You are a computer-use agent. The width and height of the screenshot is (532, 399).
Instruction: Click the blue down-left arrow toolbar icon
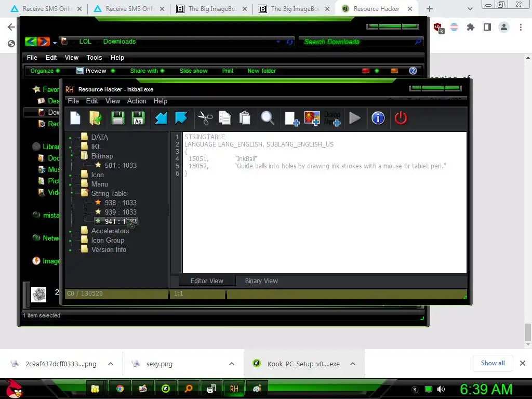[161, 118]
